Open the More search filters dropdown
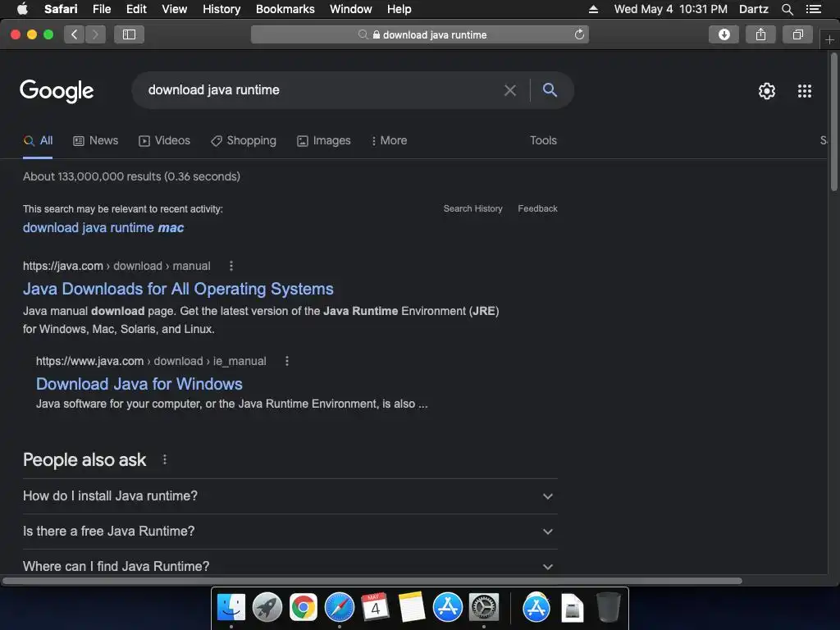This screenshot has height=630, width=840. [x=389, y=140]
